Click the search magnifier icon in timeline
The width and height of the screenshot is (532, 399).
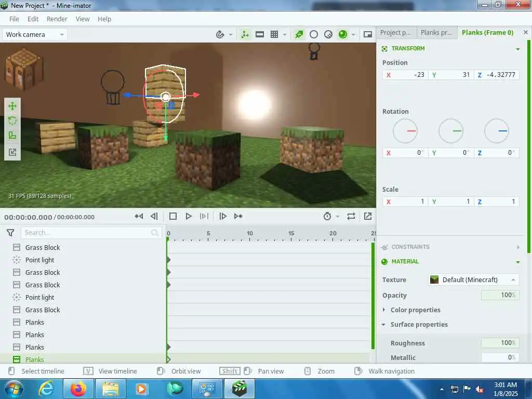[x=155, y=232]
